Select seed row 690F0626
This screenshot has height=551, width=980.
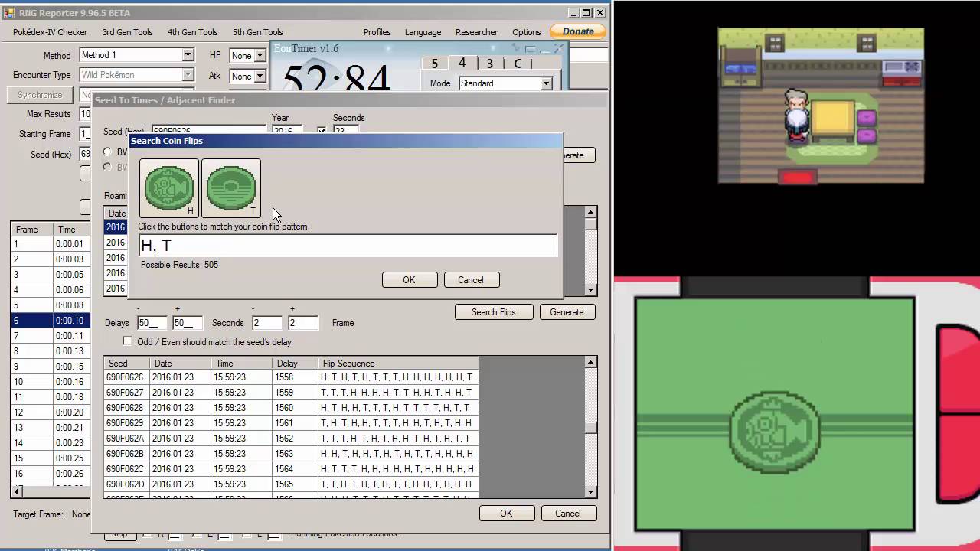pyautogui.click(x=291, y=377)
